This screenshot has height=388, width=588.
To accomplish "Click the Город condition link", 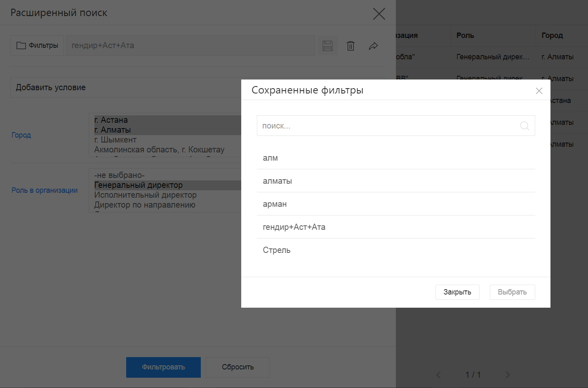I will coord(21,135).
